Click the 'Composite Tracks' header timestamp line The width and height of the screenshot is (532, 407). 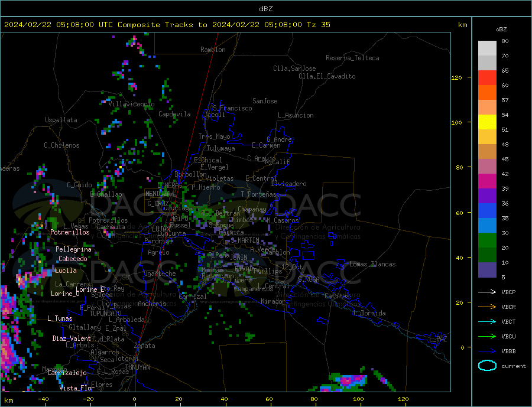click(x=167, y=25)
